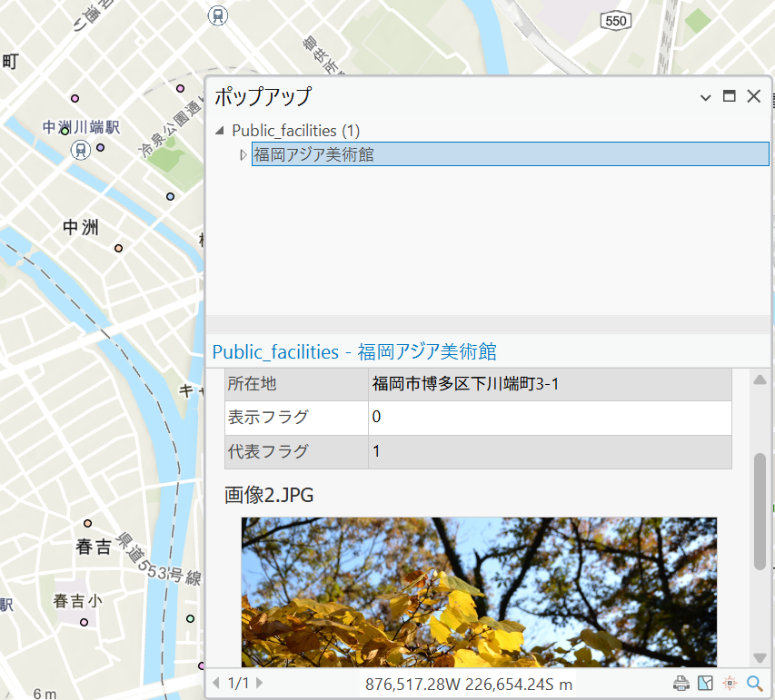775x700 pixels.
Task: Click the coordinates readout 876,517.28W 226,654.24S
Action: click(469, 683)
